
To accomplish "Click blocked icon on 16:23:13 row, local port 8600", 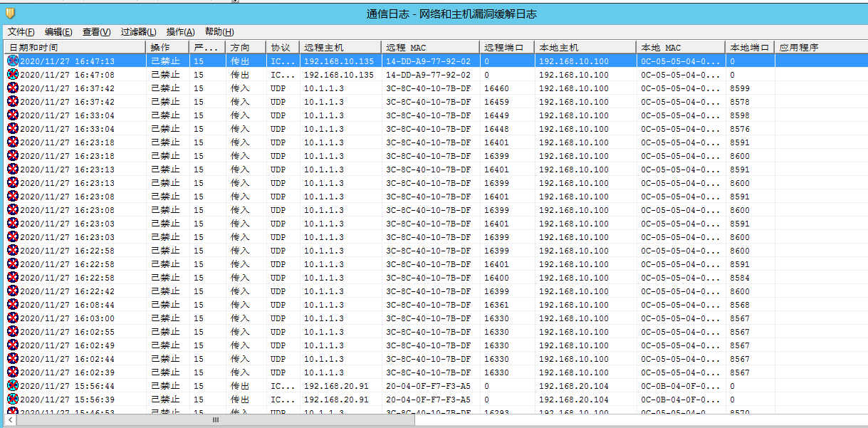I will coord(13,183).
